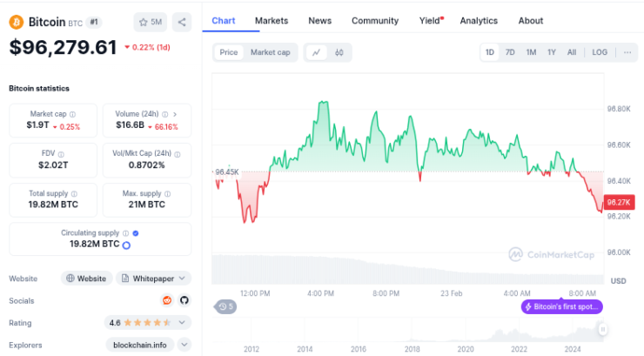Screen dimensions: 644x356
Task: Click the 96.27K current price label
Action: click(619, 203)
